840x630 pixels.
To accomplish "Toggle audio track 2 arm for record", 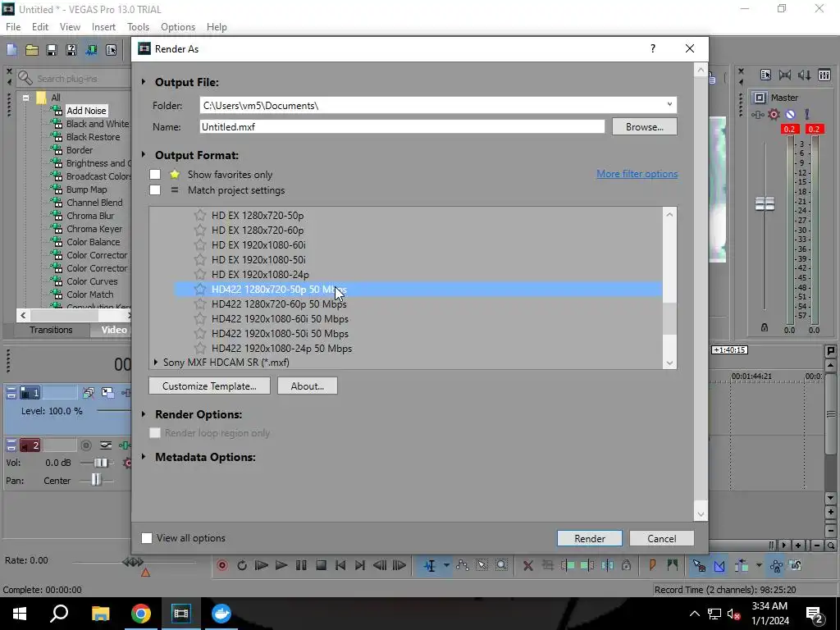I will point(85,445).
